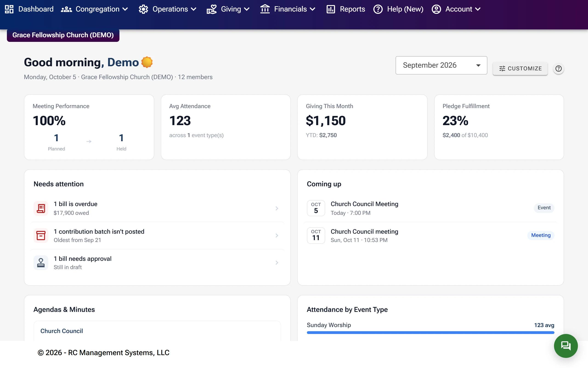Click the "Oldest from Sep 21" text
Viewport: 588px width, 368px height.
pos(77,240)
